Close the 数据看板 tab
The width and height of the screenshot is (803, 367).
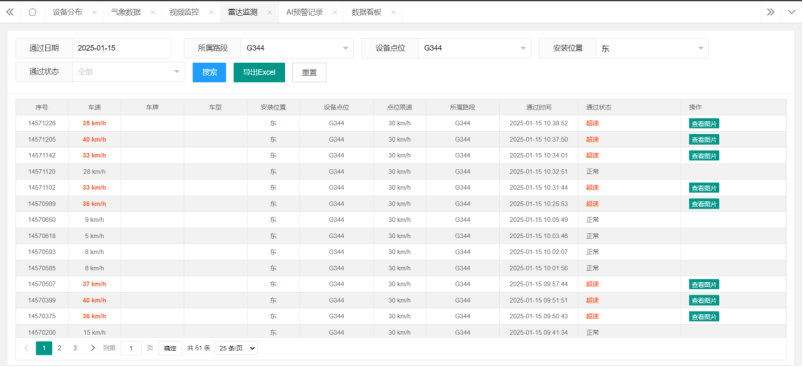pyautogui.click(x=393, y=12)
